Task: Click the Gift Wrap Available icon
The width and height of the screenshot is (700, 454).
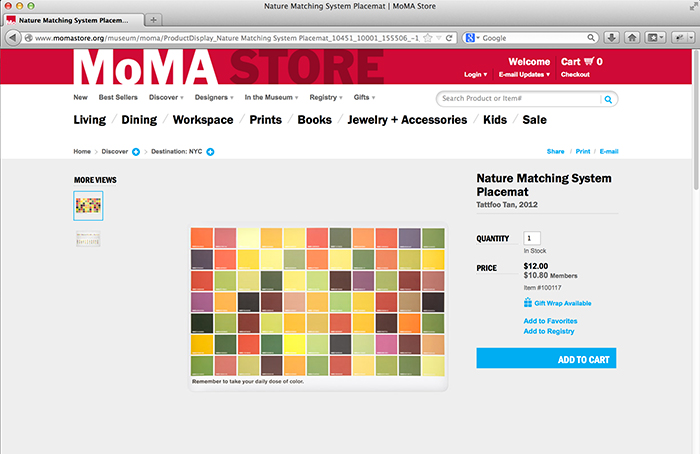Action: pos(528,303)
